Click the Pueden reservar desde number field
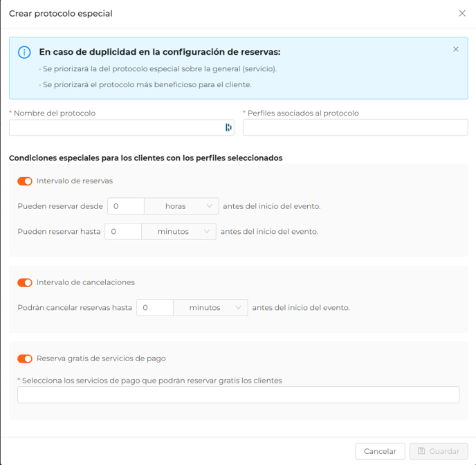Screen dimensions: 476x465 pyautogui.click(x=126, y=206)
